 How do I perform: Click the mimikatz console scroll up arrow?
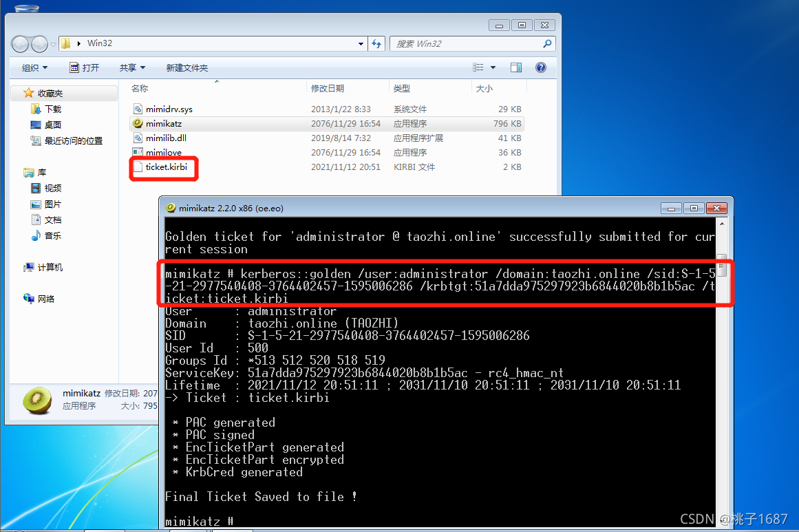coord(722,224)
